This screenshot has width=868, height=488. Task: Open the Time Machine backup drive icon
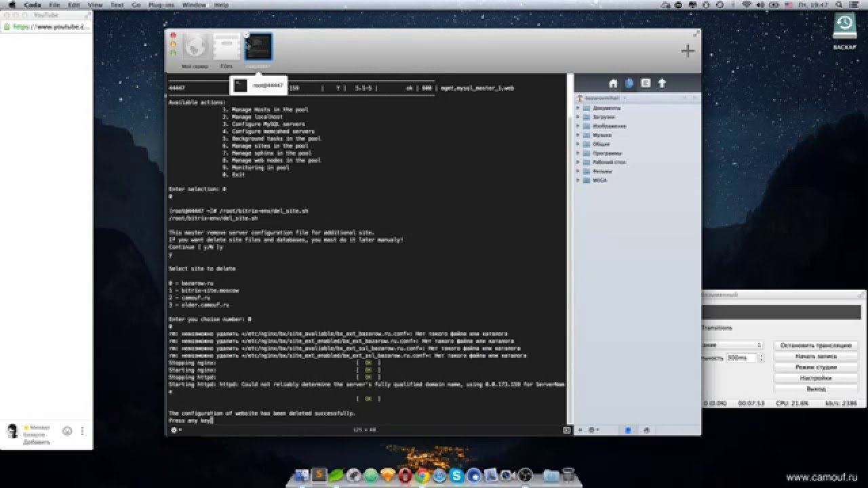[844, 25]
